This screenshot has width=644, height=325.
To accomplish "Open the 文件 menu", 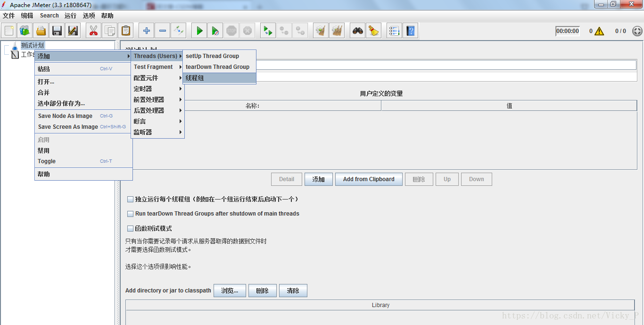I will pos(9,16).
